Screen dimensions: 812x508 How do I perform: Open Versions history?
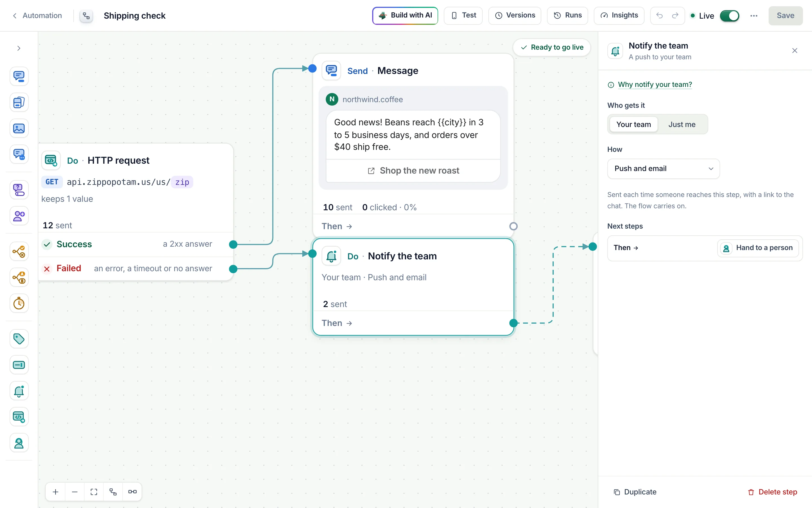[515, 16]
